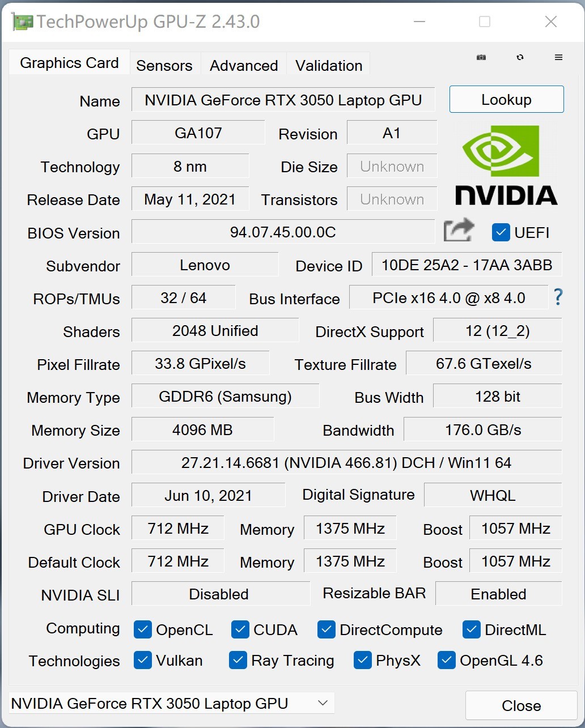Image resolution: width=585 pixels, height=728 pixels.
Task: Toggle the Vulkan checkbox
Action: (143, 661)
